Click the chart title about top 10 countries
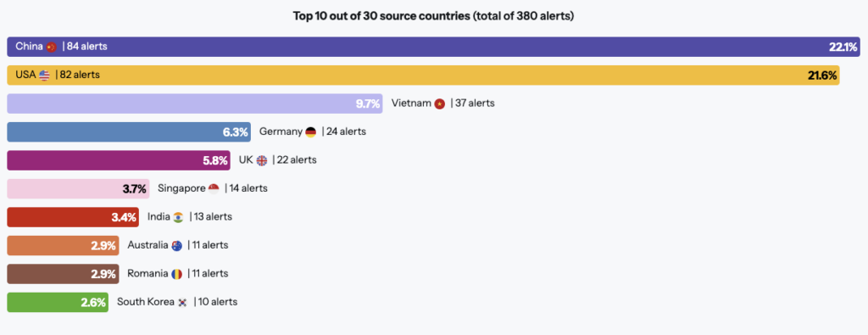The image size is (868, 335). (433, 16)
